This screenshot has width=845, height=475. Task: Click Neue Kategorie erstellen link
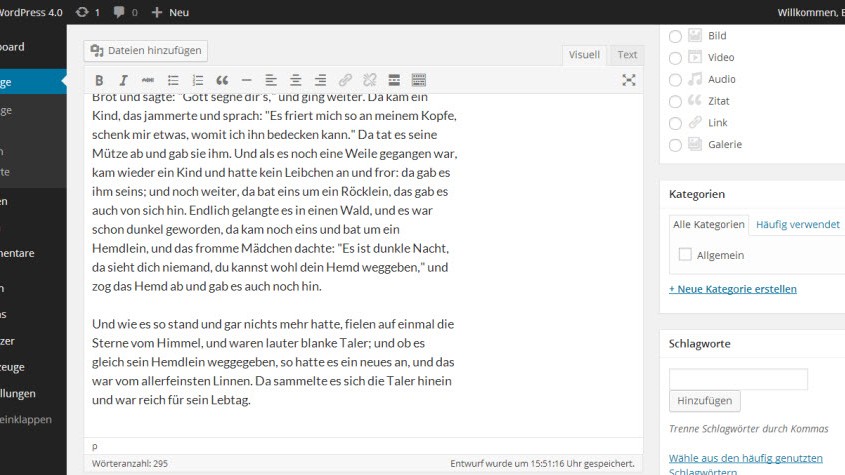(733, 289)
